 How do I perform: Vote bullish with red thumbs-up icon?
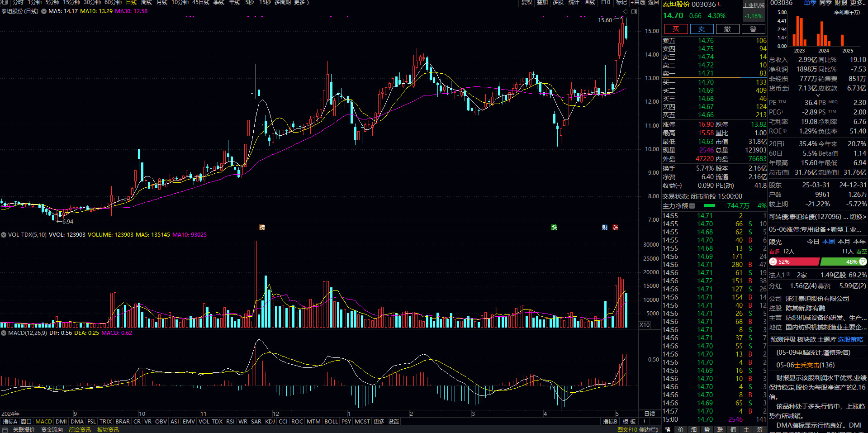coord(773,262)
